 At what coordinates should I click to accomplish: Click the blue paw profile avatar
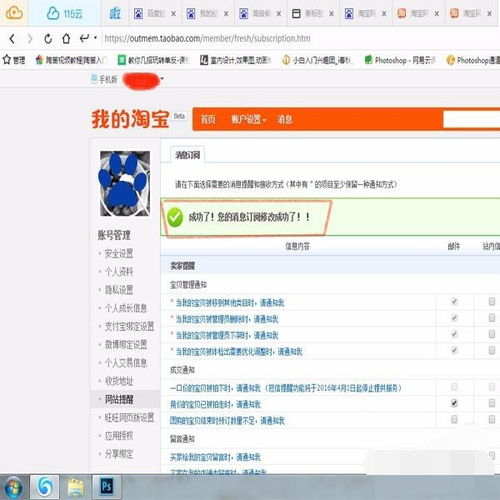pyautogui.click(x=125, y=183)
